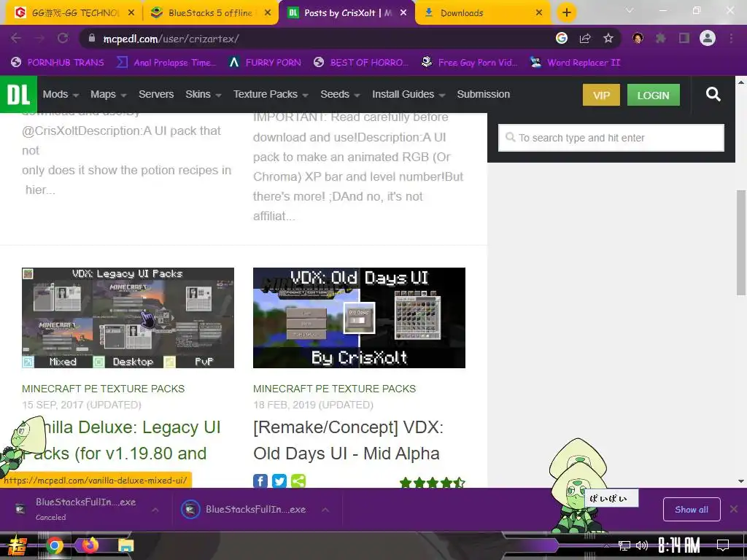Open the network icon in the system tray
This screenshot has height=560, width=747.
pyautogui.click(x=624, y=545)
